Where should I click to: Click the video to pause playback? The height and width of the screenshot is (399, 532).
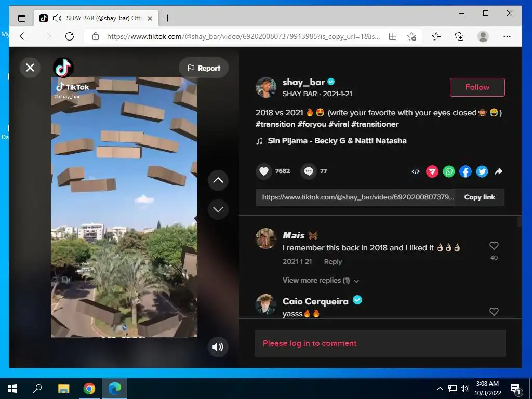coord(124,207)
